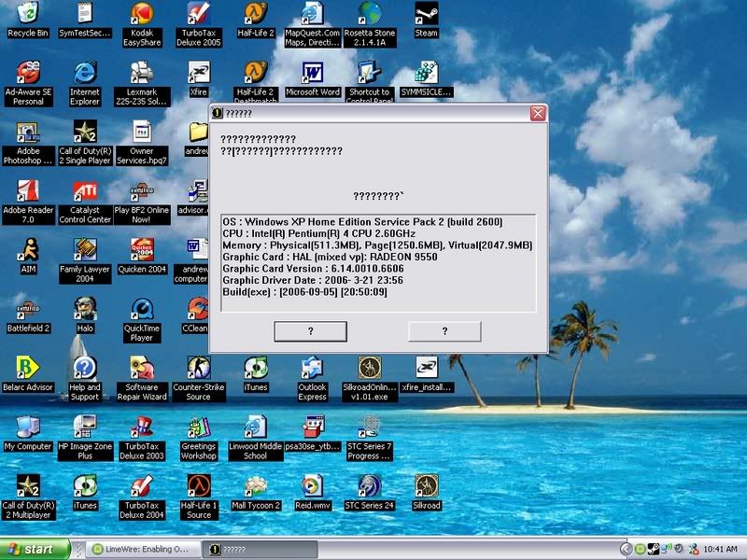Click the system info text box in dialog
Screen dimensions: 747x560
coord(378,263)
